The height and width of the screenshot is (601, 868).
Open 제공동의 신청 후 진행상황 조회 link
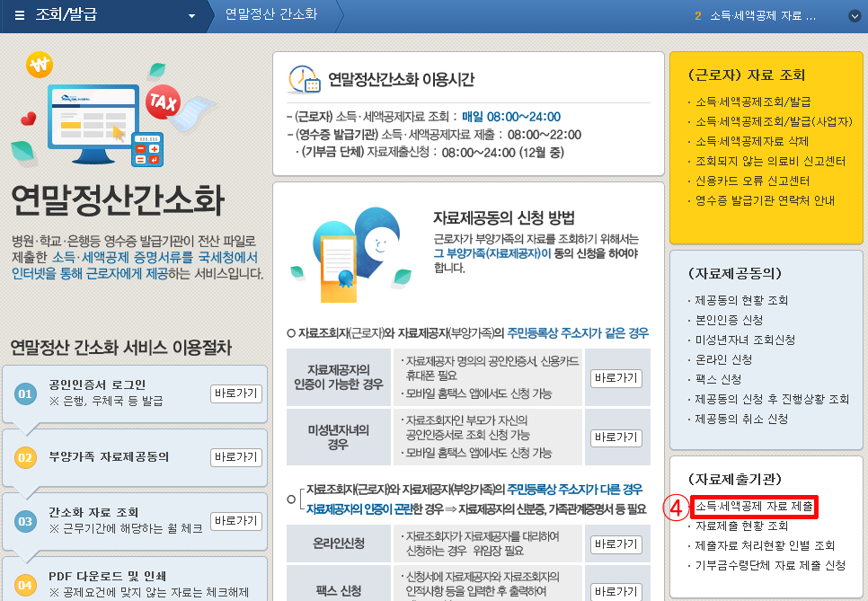click(x=772, y=399)
